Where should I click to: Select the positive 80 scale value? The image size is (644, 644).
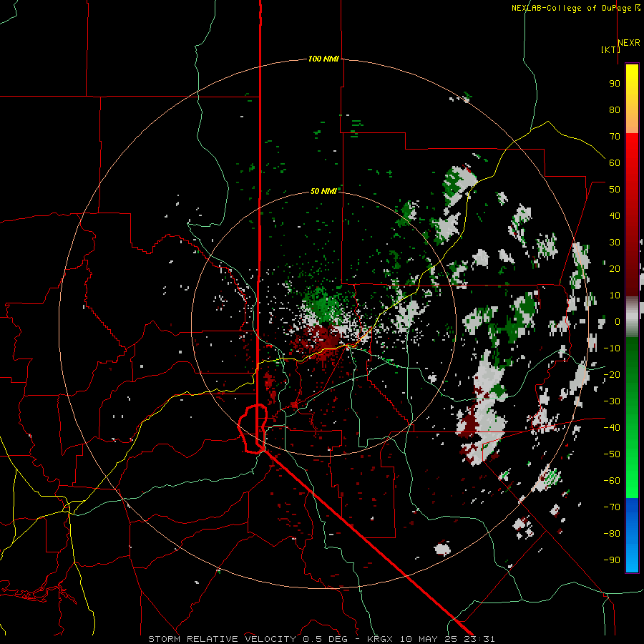coord(615,109)
